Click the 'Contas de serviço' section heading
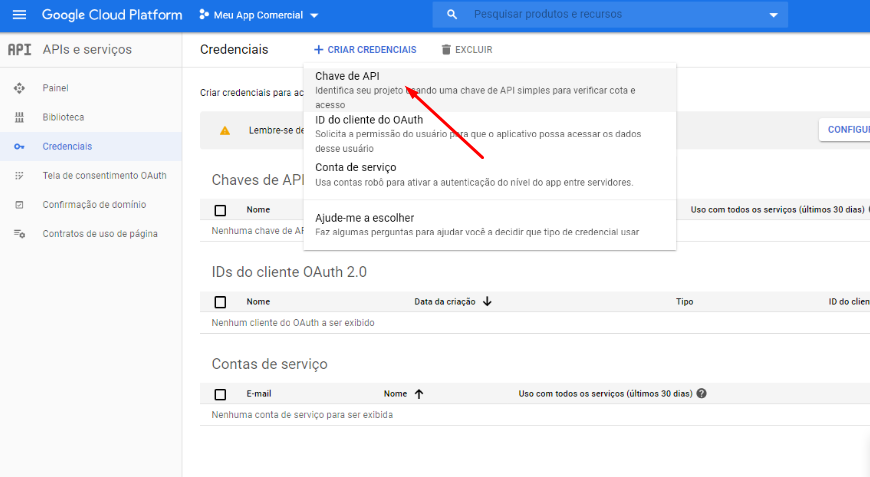Viewport: 870px width, 477px height. tap(270, 364)
